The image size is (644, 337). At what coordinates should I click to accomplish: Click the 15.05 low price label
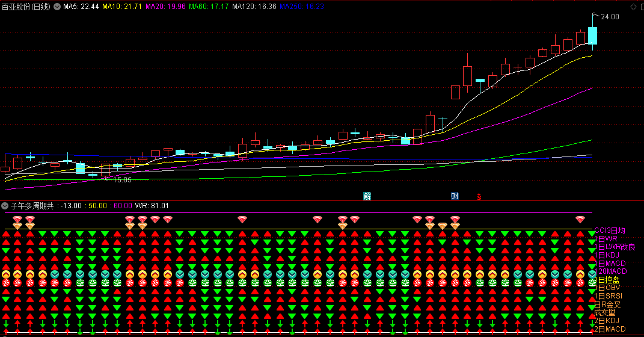[x=122, y=179]
